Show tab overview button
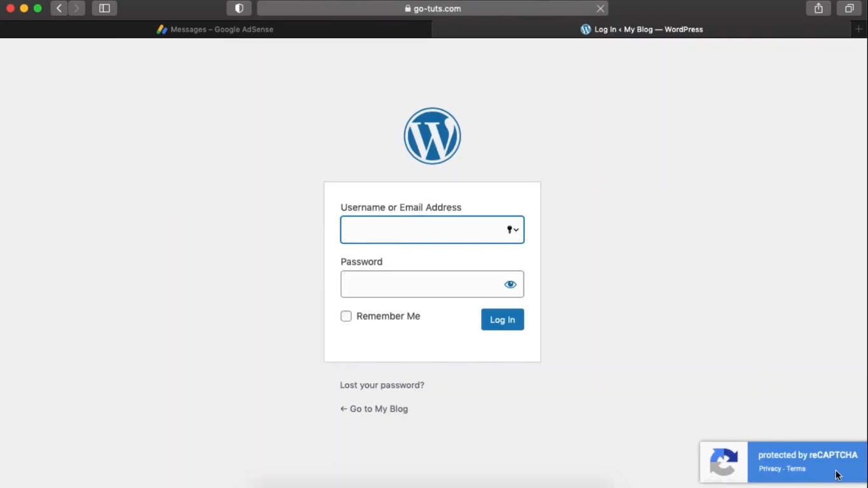Viewport: 868px width, 488px height. [x=849, y=8]
